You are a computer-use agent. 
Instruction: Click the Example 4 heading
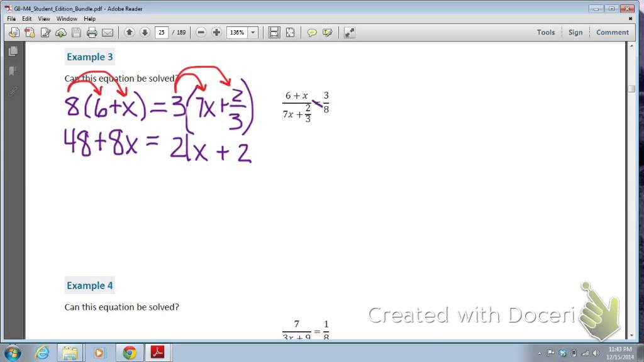coord(89,286)
